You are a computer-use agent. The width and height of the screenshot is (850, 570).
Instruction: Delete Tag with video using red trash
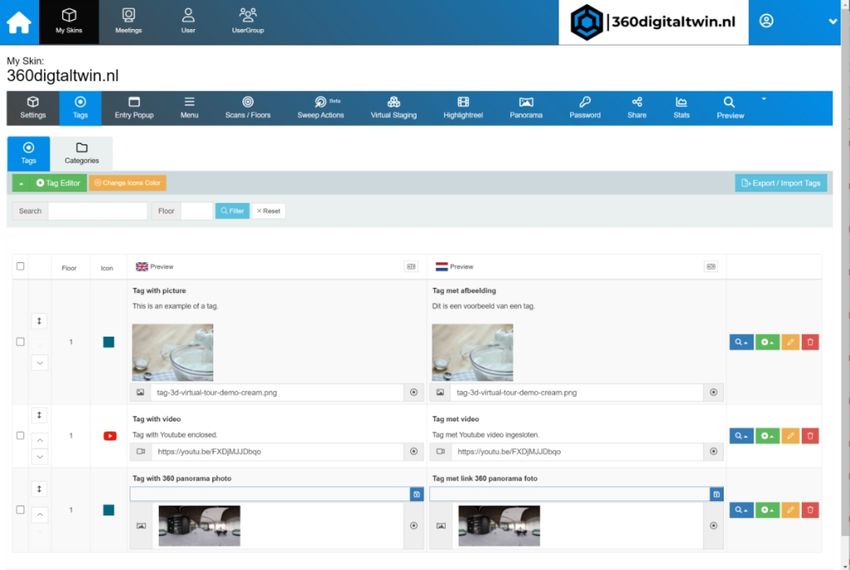tap(810, 435)
